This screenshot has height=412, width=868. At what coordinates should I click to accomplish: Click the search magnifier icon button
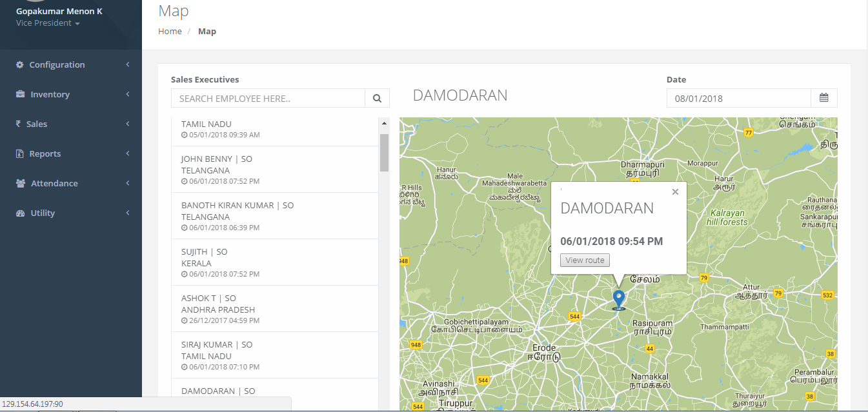click(377, 99)
